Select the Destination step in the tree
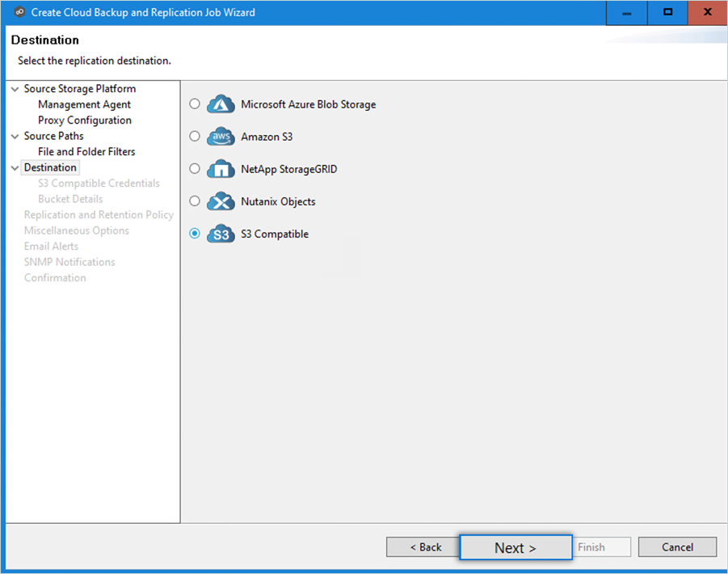728x574 pixels. tap(50, 167)
